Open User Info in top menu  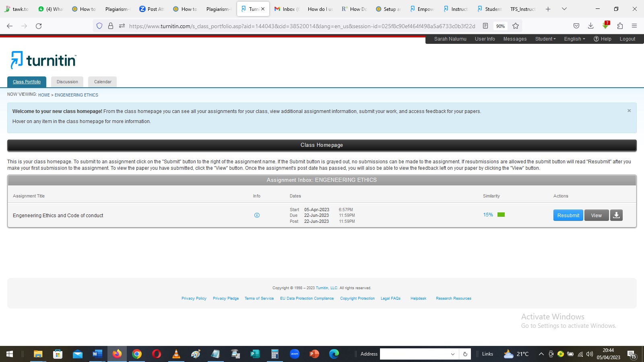point(485,39)
